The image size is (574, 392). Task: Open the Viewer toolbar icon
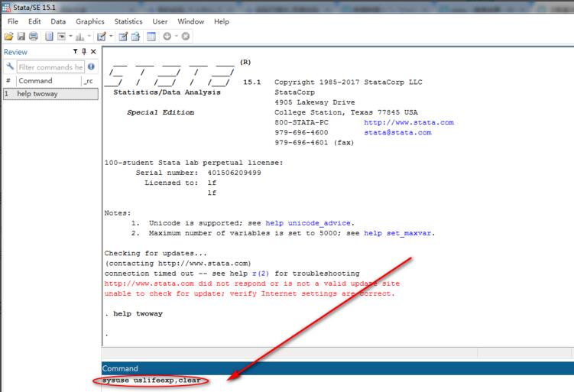tap(61, 36)
